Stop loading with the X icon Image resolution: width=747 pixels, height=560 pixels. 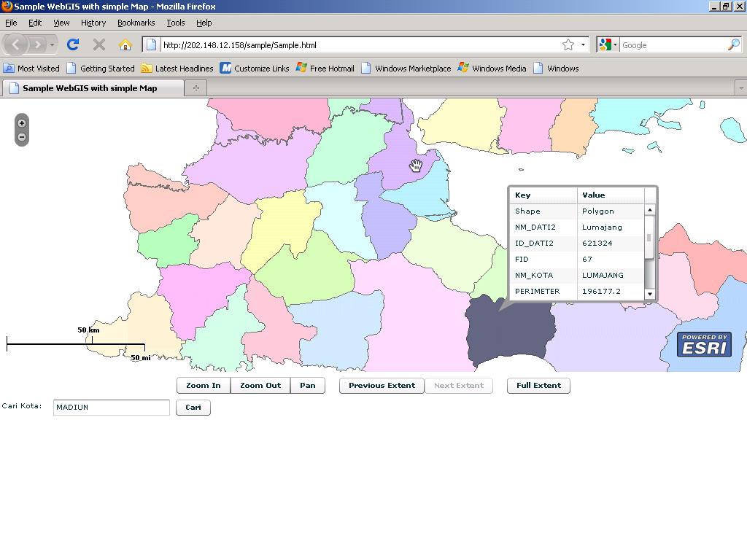point(99,44)
